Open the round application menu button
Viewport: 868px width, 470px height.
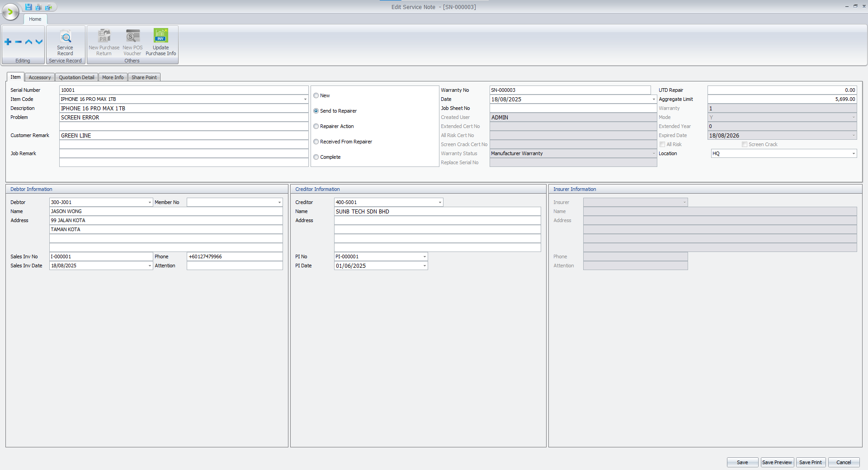tap(10, 12)
